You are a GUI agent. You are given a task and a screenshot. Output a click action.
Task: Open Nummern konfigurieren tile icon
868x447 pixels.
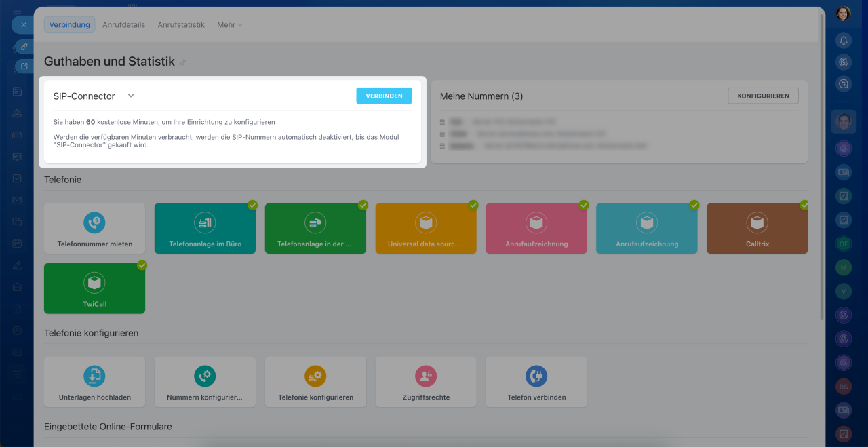tap(205, 376)
